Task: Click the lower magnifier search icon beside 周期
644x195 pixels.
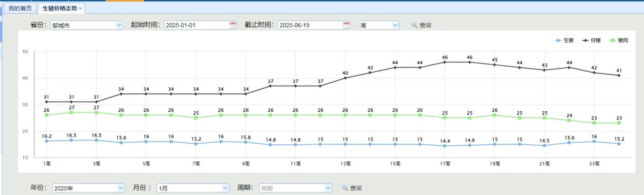Action: click(345, 188)
